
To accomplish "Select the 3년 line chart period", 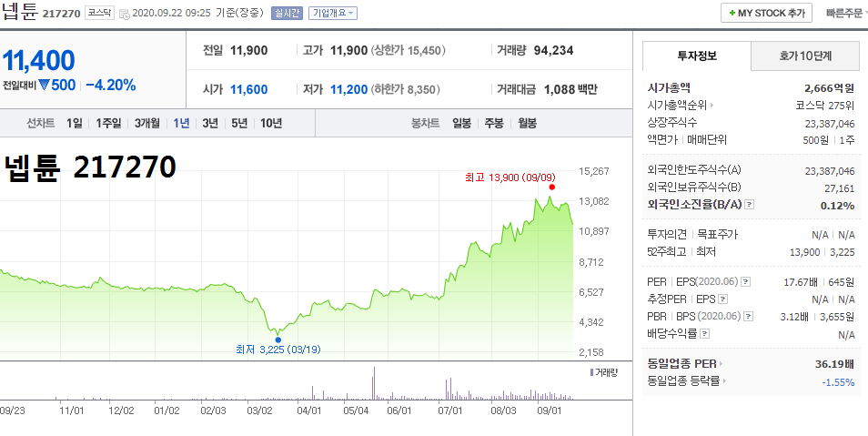I will coord(210,123).
